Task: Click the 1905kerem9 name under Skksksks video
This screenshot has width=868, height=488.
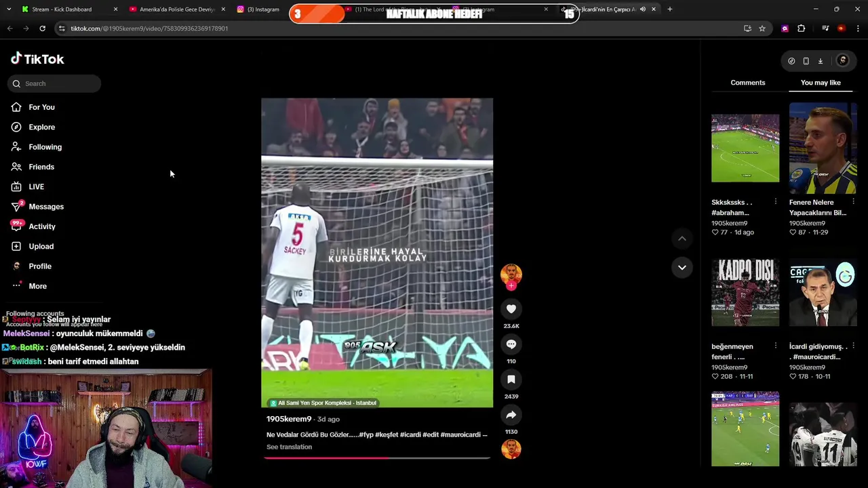Action: (x=730, y=223)
